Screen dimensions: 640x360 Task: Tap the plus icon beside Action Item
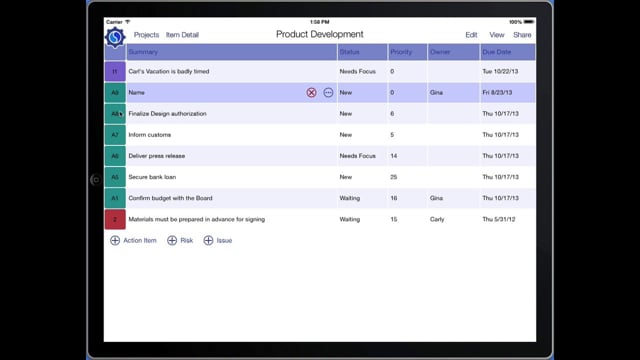pyautogui.click(x=115, y=240)
